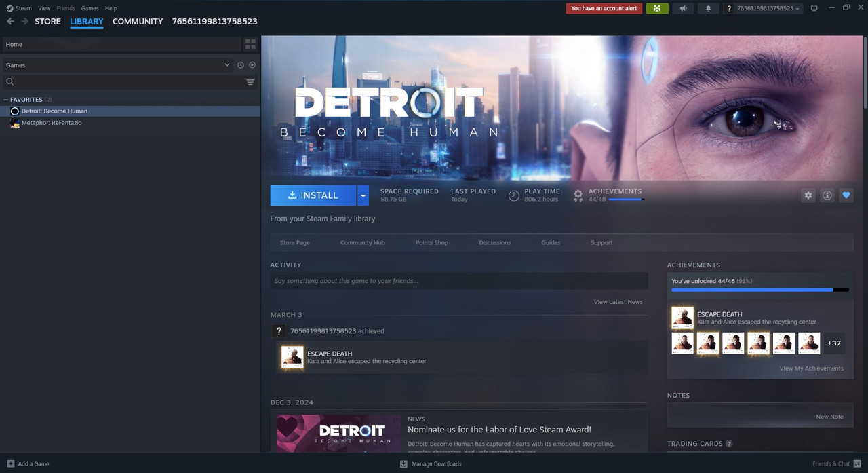Open the 76561199813758523 profile tab in navigation
This screenshot has width=868, height=473.
[214, 22]
